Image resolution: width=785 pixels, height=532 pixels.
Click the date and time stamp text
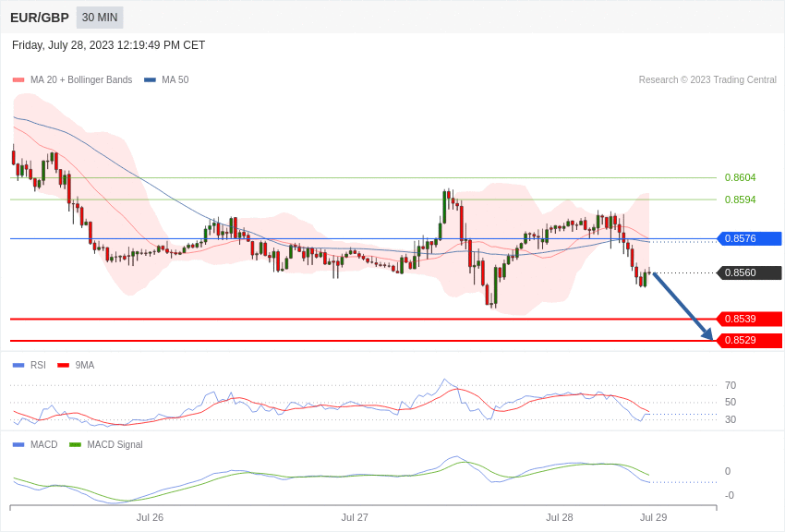(x=108, y=45)
